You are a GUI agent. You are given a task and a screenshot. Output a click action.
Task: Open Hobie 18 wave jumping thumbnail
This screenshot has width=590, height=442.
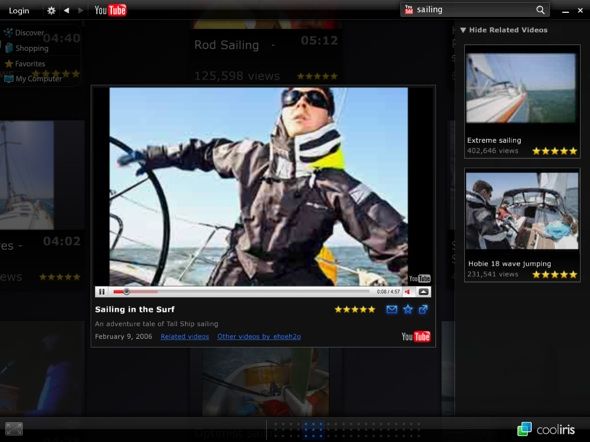pyautogui.click(x=522, y=211)
